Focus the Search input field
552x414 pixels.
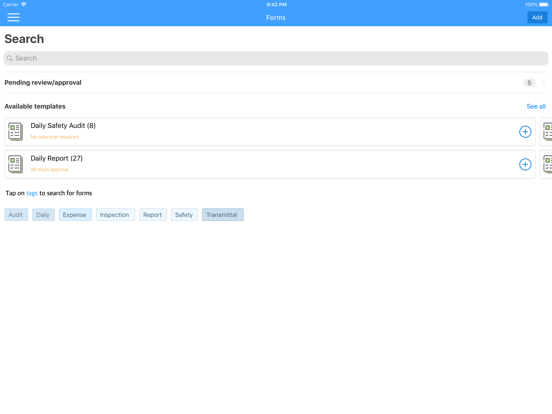click(x=276, y=58)
